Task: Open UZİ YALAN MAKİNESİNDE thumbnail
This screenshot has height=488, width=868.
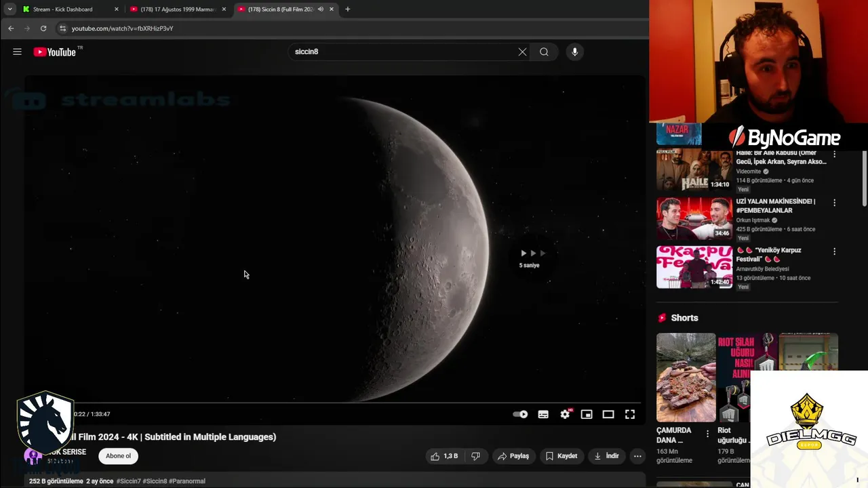Action: 694,219
